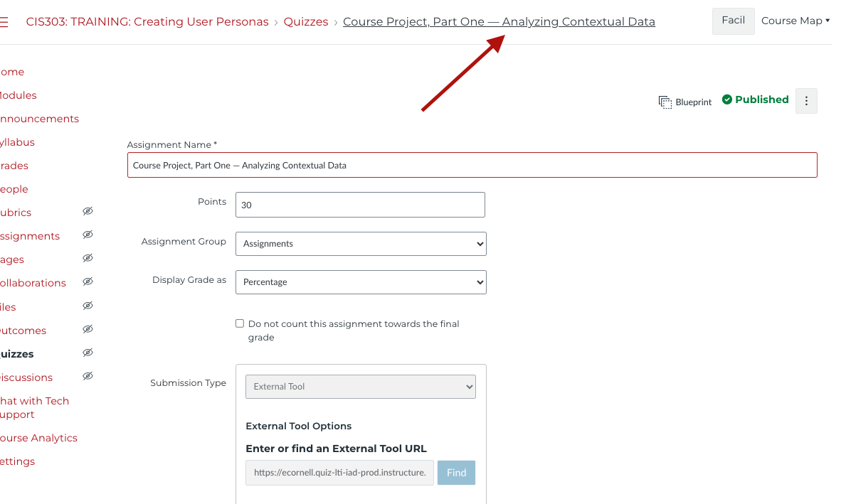Expand the Course Map menu
The height and width of the screenshot is (504, 846).
pyautogui.click(x=795, y=21)
